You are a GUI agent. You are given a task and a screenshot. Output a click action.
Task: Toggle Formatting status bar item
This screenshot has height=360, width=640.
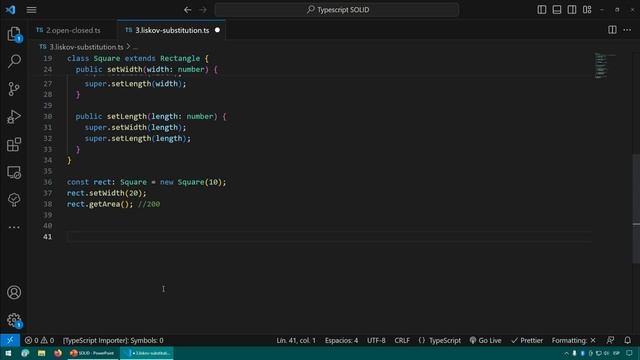click(x=573, y=340)
